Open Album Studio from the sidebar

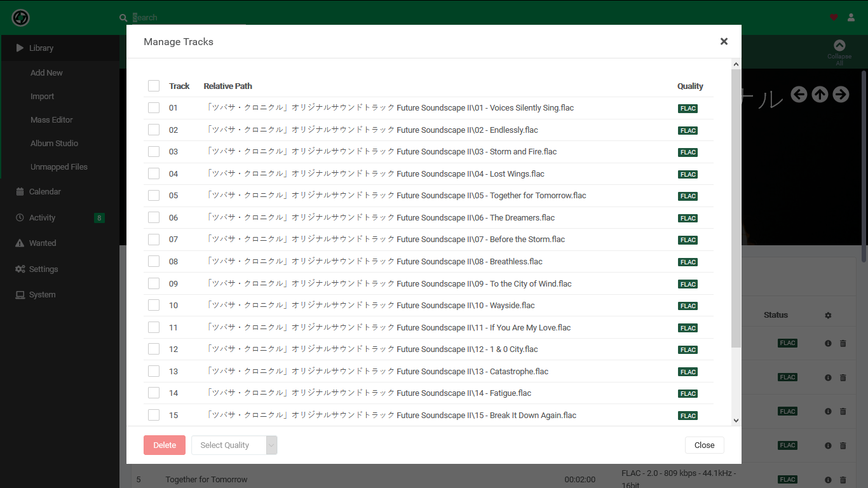[54, 143]
